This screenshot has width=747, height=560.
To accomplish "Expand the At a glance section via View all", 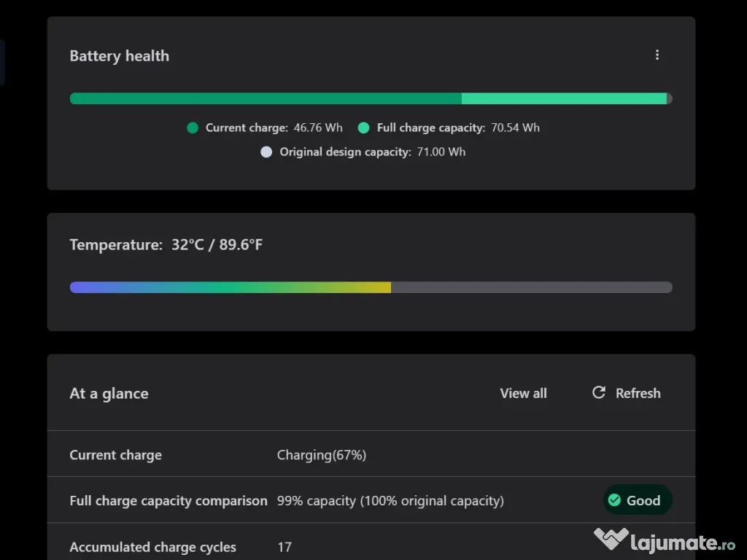I will click(523, 392).
